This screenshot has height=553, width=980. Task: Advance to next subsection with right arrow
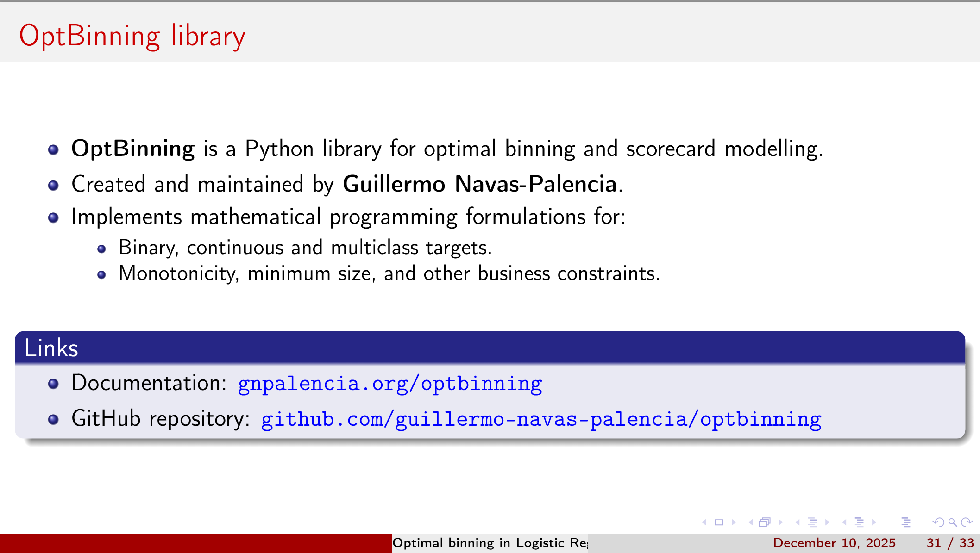(x=828, y=522)
